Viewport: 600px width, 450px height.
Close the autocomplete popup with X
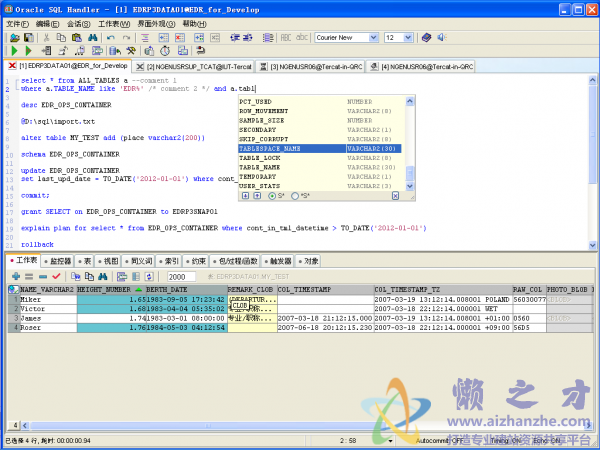(395, 196)
